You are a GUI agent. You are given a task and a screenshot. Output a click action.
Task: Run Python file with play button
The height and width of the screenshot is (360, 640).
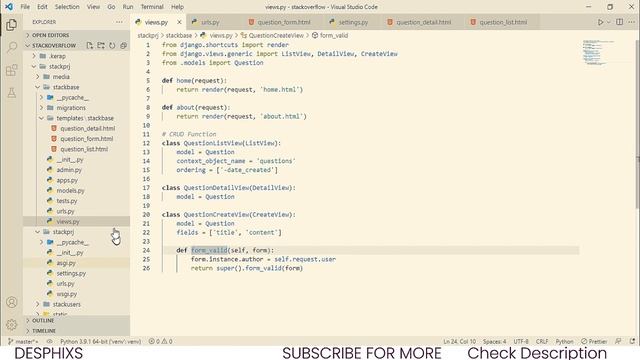coord(600,22)
